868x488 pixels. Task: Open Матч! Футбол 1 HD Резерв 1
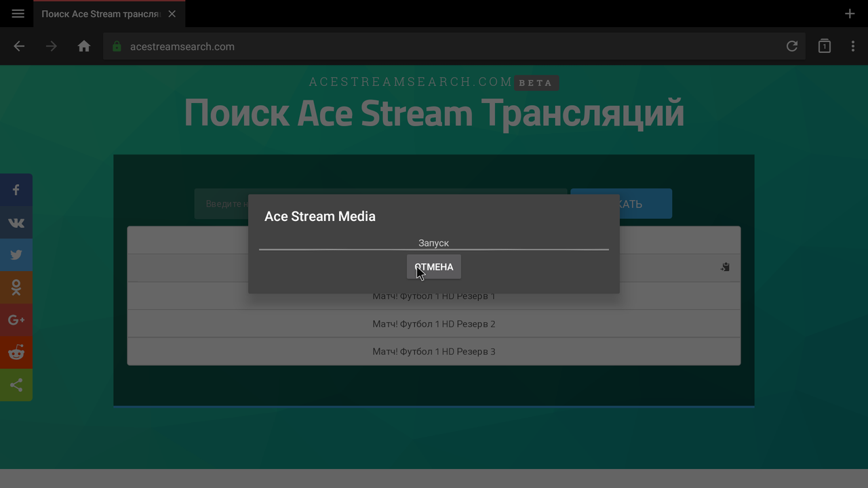pyautogui.click(x=434, y=296)
